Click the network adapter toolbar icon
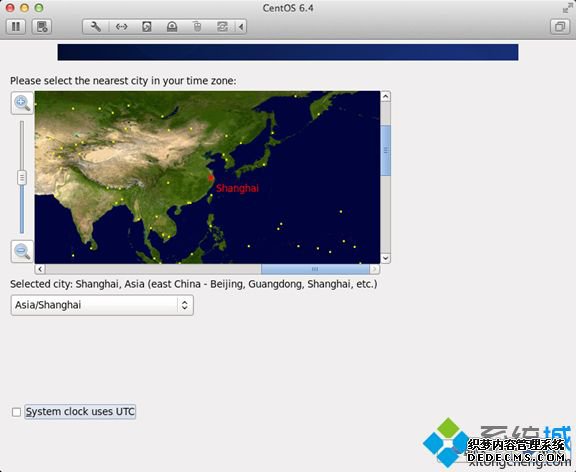The width and height of the screenshot is (576, 472). pyautogui.click(x=121, y=27)
